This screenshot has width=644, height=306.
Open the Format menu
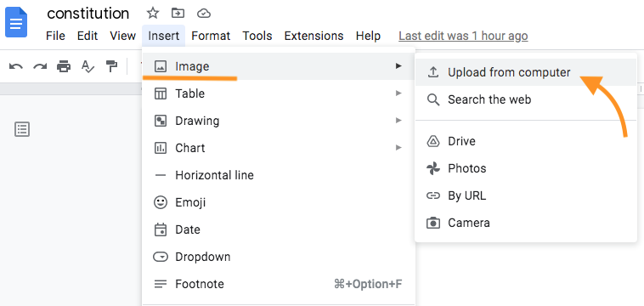click(x=211, y=37)
